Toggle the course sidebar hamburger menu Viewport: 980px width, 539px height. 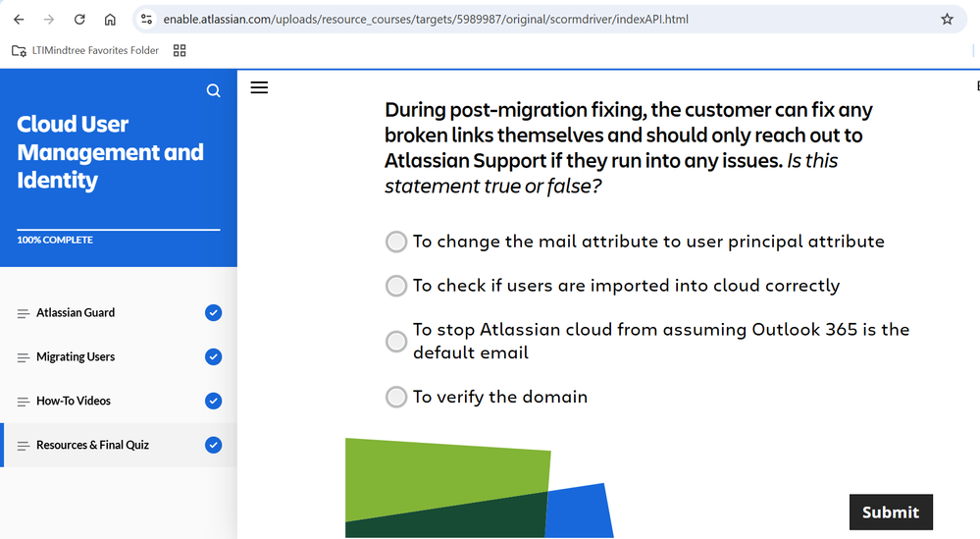[259, 87]
